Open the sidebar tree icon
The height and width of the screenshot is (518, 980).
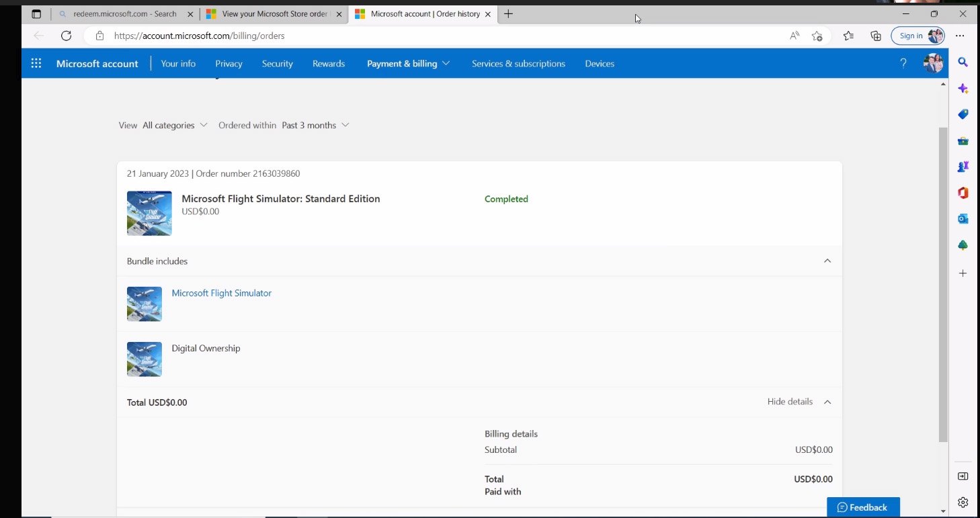[963, 245]
